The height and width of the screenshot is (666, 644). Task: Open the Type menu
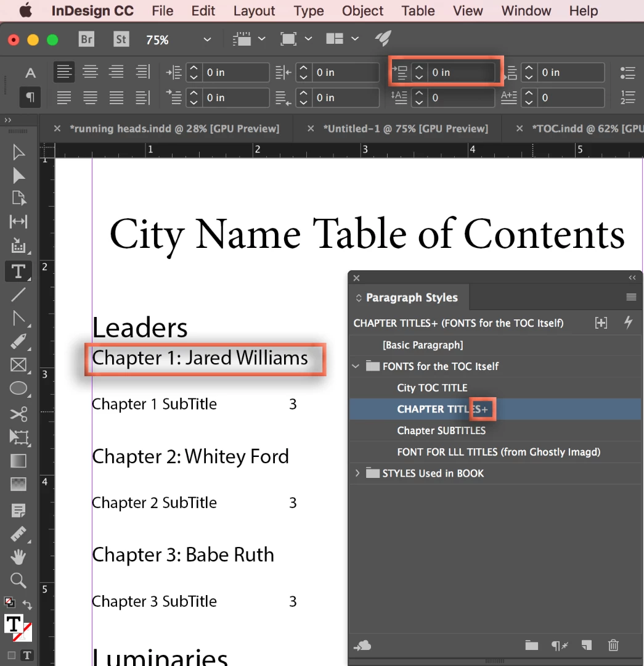tap(309, 10)
